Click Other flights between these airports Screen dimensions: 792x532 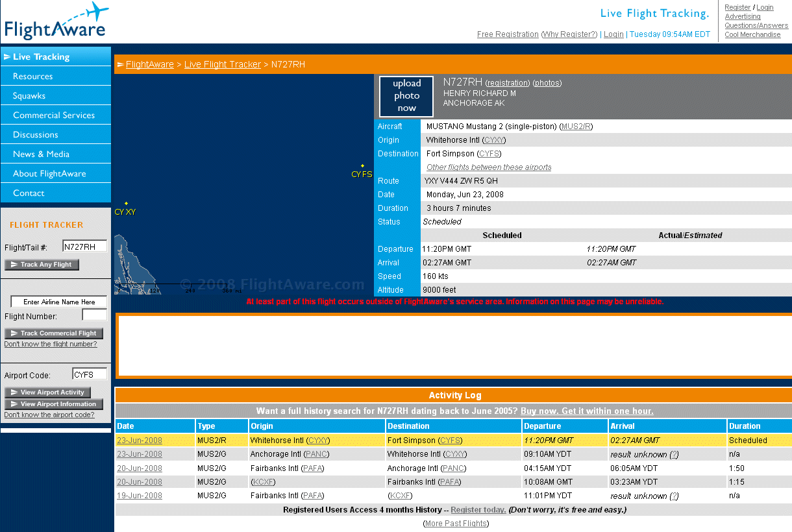pos(489,167)
